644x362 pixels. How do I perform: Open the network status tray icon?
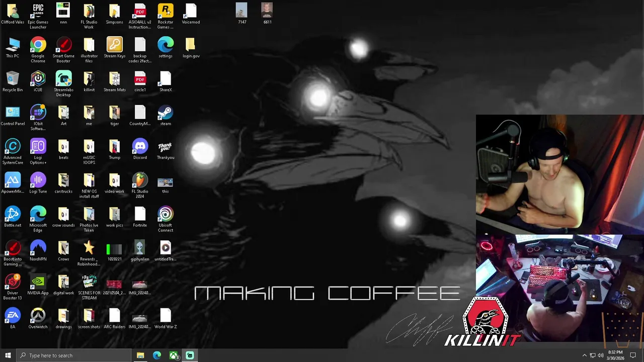coord(592,355)
